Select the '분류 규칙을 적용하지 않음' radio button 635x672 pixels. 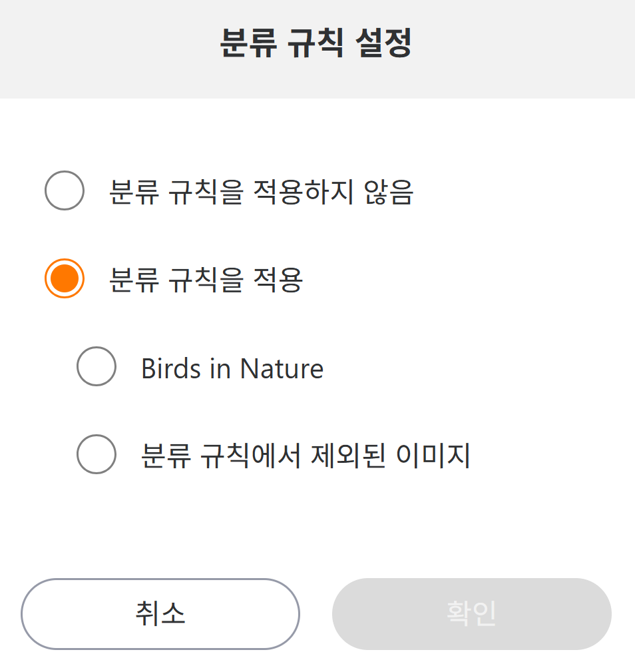[64, 190]
